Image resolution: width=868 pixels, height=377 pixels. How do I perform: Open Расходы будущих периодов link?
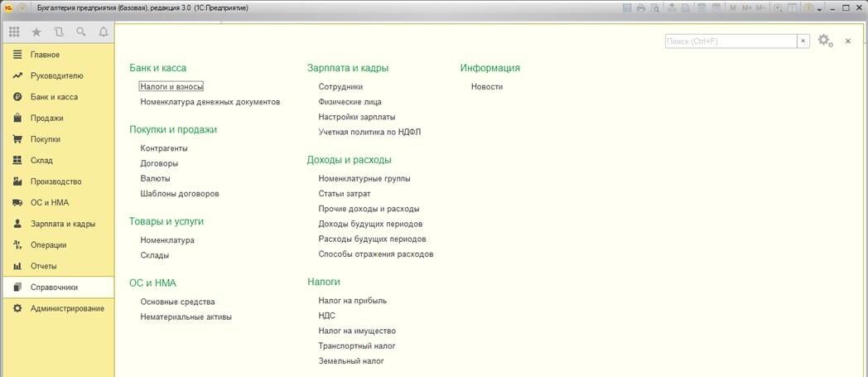coord(373,239)
